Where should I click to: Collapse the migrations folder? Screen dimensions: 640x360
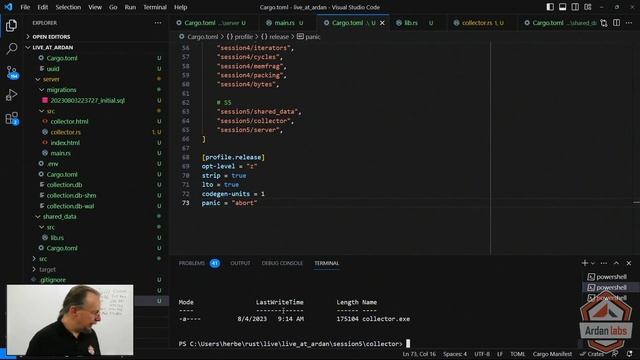coord(61,90)
